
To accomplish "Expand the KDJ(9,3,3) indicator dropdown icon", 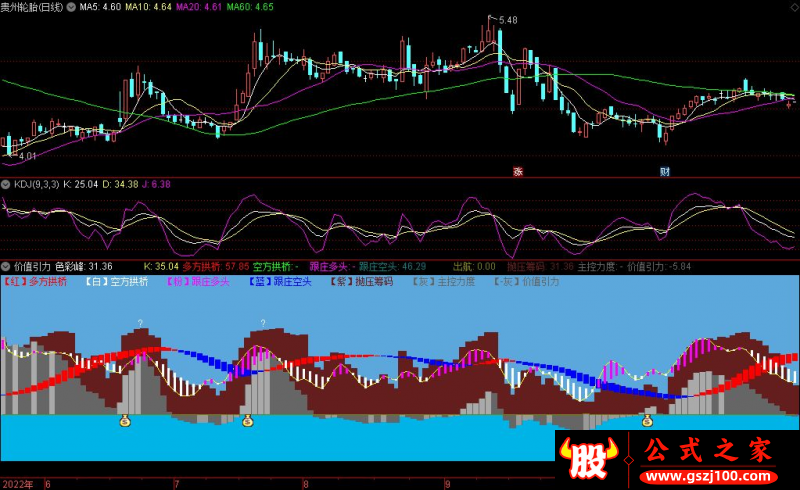I will click(x=6, y=184).
